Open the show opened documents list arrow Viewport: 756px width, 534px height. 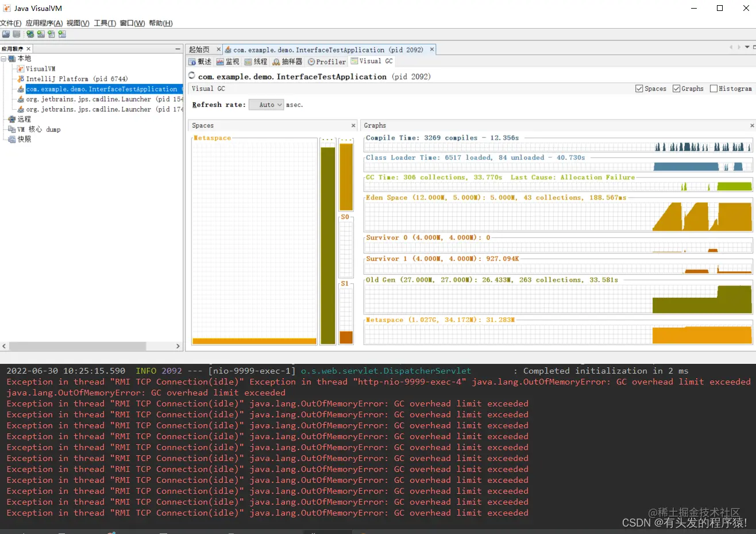(747, 47)
